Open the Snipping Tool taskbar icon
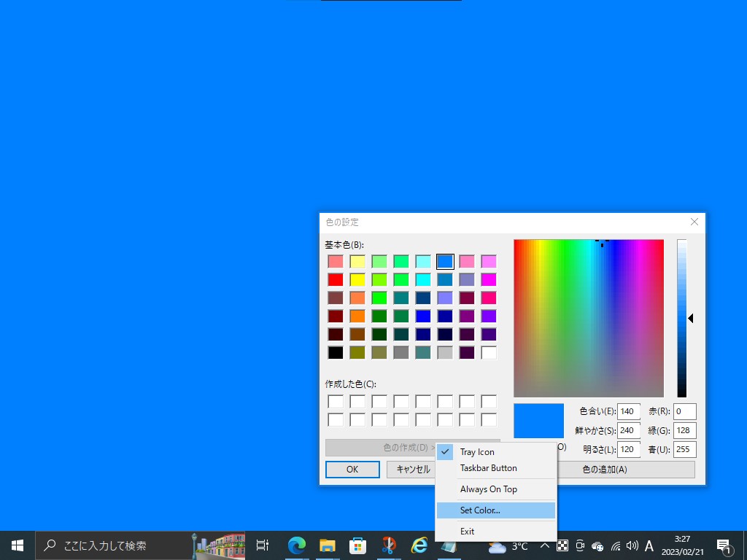 coord(389,545)
